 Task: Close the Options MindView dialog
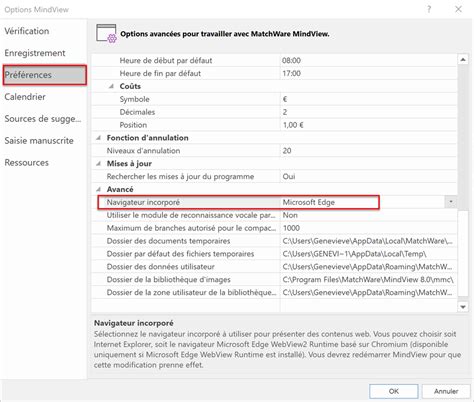click(458, 9)
